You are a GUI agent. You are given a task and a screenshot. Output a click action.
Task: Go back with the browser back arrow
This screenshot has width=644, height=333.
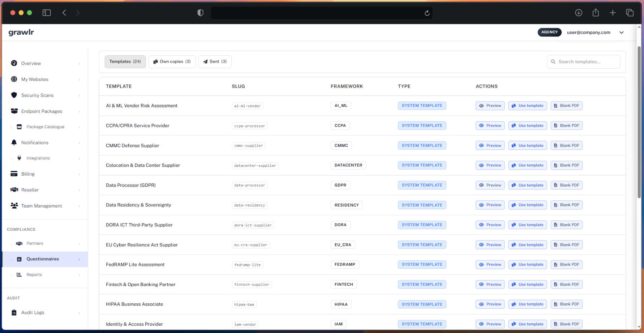point(64,13)
